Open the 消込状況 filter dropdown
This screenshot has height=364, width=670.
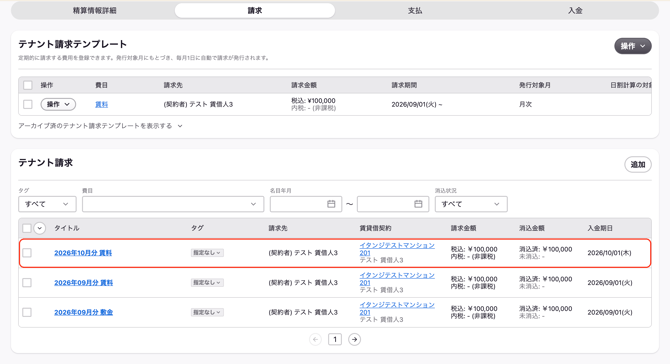pos(471,204)
